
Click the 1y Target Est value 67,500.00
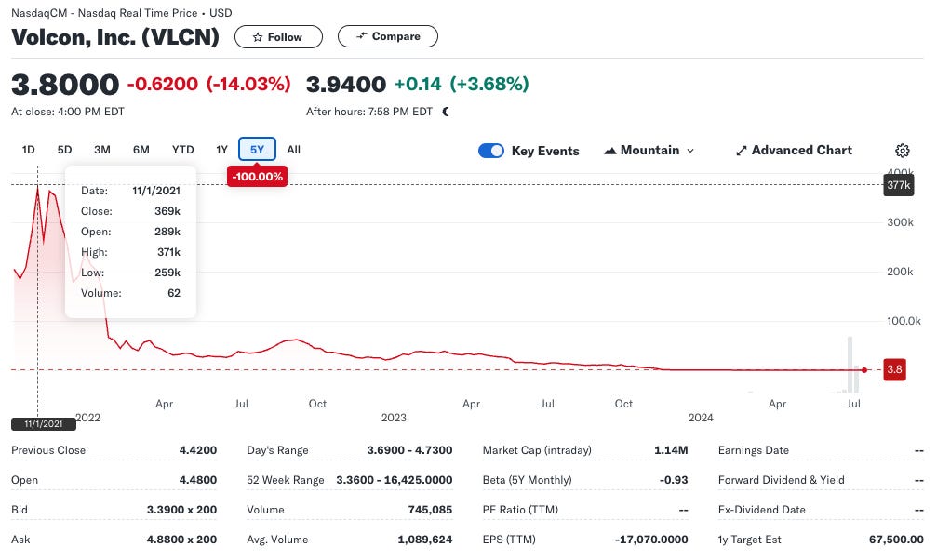point(896,540)
